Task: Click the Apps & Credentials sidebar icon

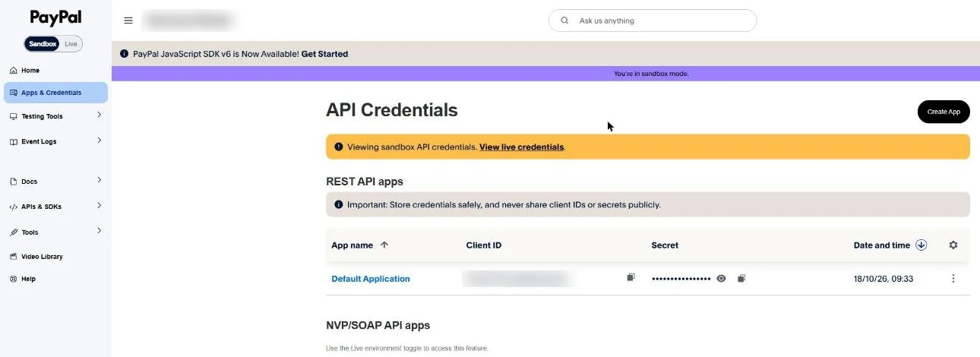Action: click(x=14, y=93)
